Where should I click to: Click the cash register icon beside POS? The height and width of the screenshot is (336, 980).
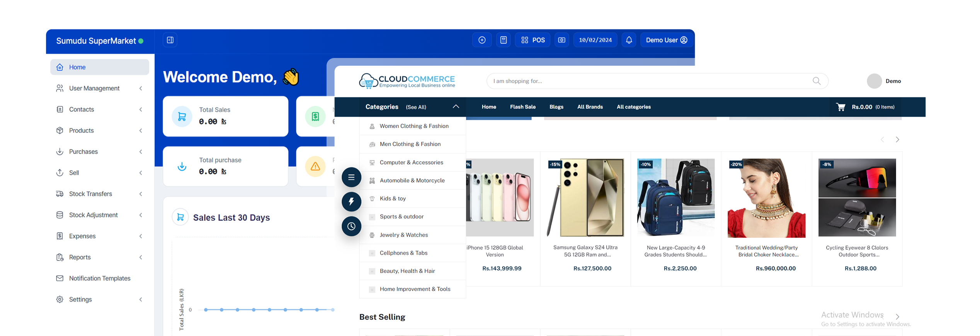[562, 40]
